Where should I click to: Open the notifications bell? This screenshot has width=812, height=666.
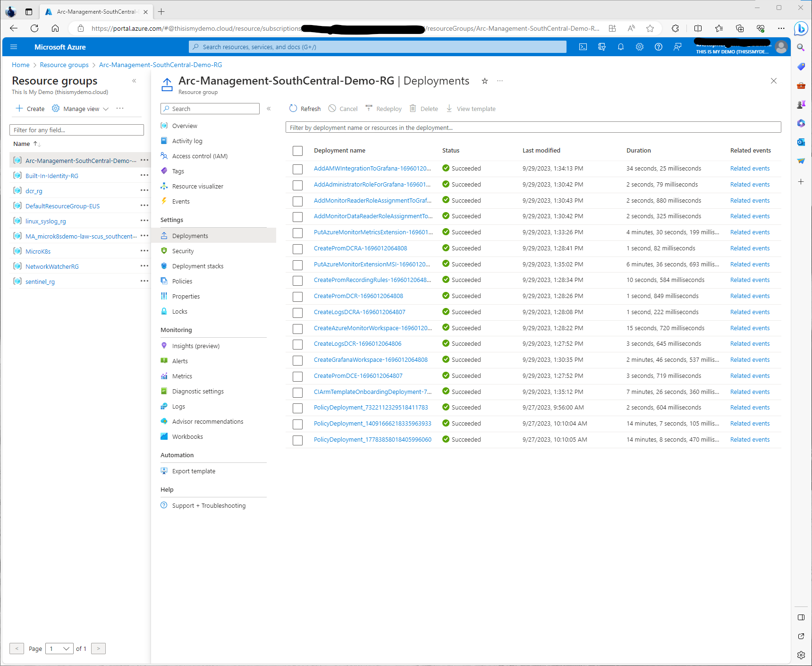coord(621,47)
